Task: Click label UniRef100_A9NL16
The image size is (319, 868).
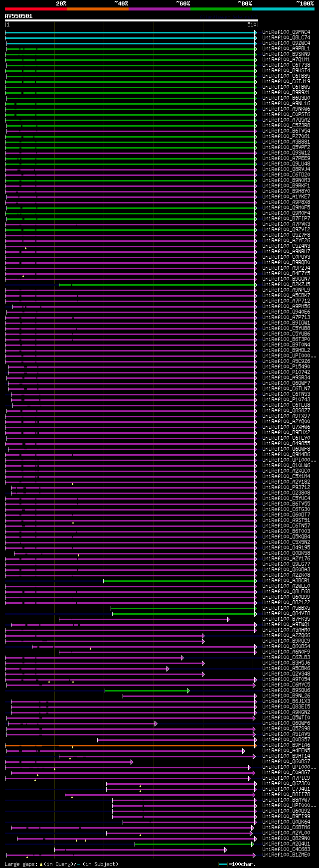Action: [x=286, y=104]
